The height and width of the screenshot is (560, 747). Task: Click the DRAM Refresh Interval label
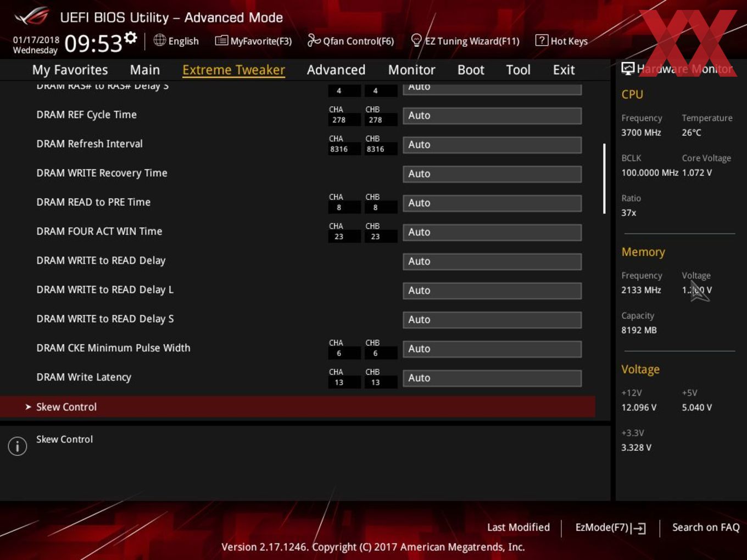tap(90, 144)
